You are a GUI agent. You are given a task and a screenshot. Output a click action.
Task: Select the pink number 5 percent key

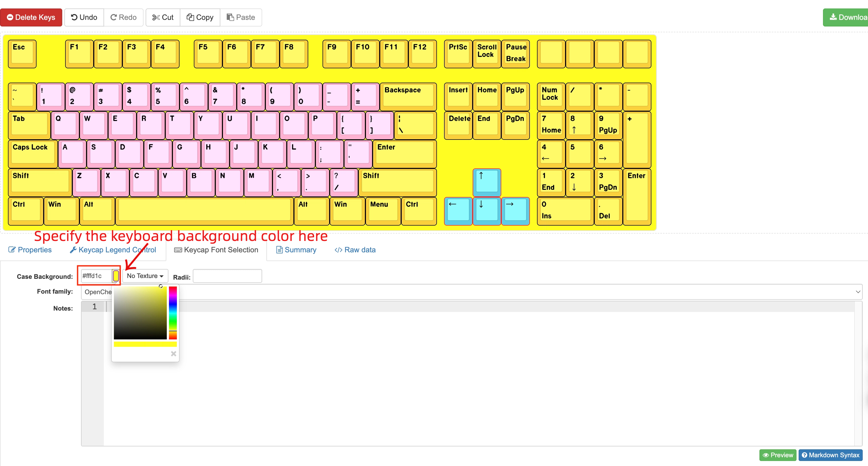[165, 97]
